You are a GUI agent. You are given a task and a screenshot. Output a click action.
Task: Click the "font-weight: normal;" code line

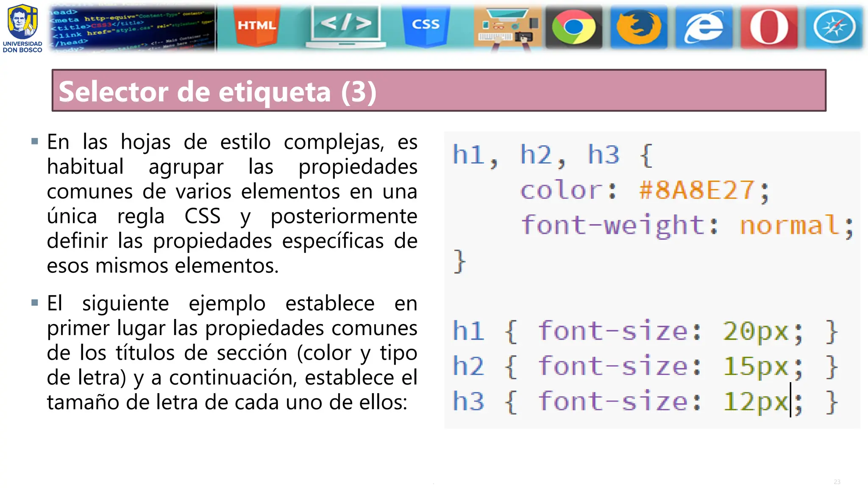point(687,225)
